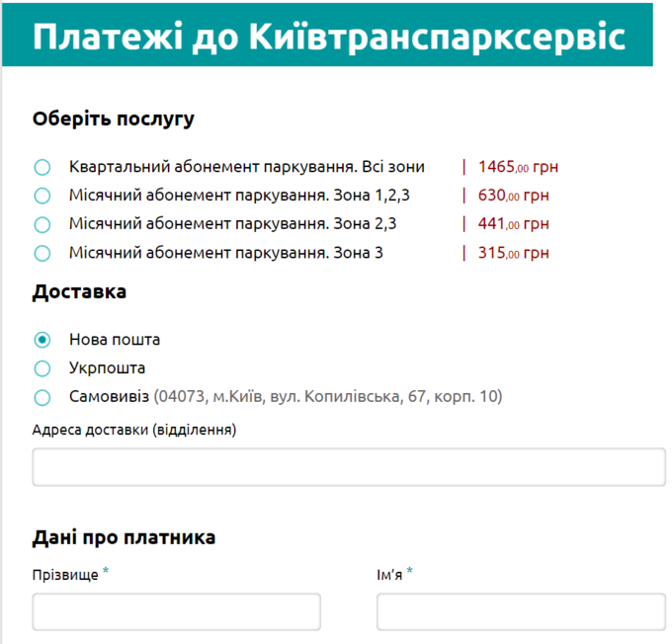
Task: Click label Місячний абонемент паркування. Зона 1,2,3
Action: (x=239, y=196)
